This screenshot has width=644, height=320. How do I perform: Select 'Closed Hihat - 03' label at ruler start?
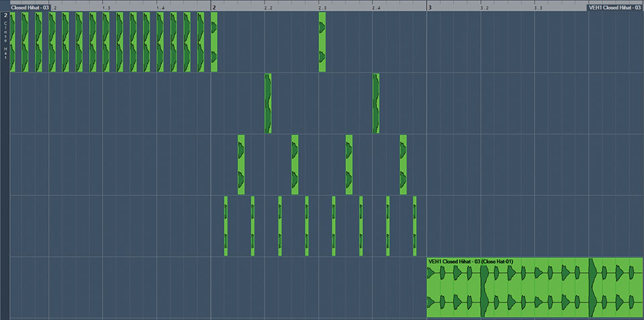(30, 7)
